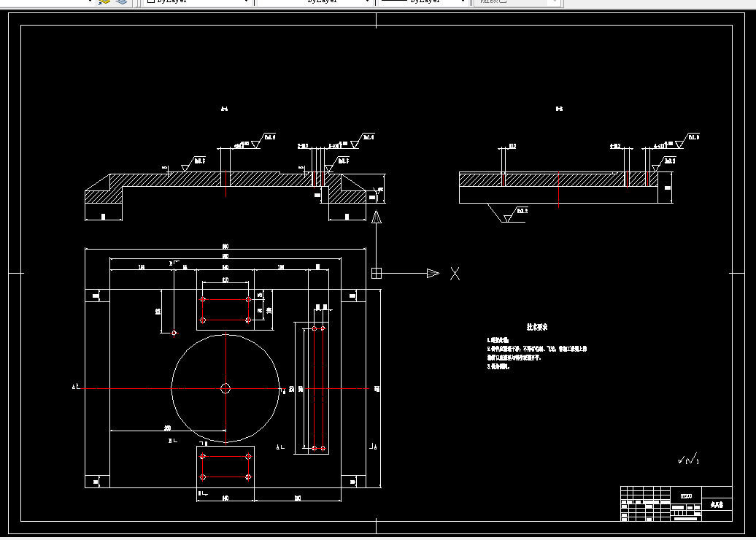The width and height of the screenshot is (756, 540).
Task: Select the general surface roughness symbol above the title block
Action: click(688, 459)
